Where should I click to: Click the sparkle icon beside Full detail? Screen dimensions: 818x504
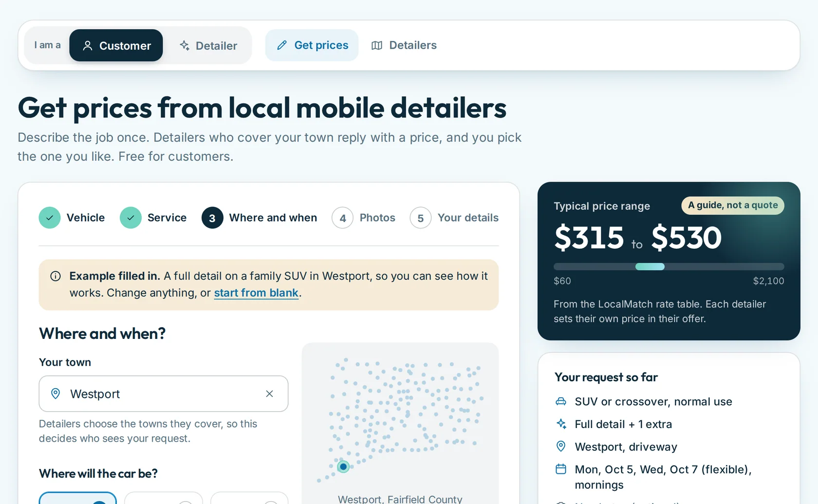tap(561, 424)
